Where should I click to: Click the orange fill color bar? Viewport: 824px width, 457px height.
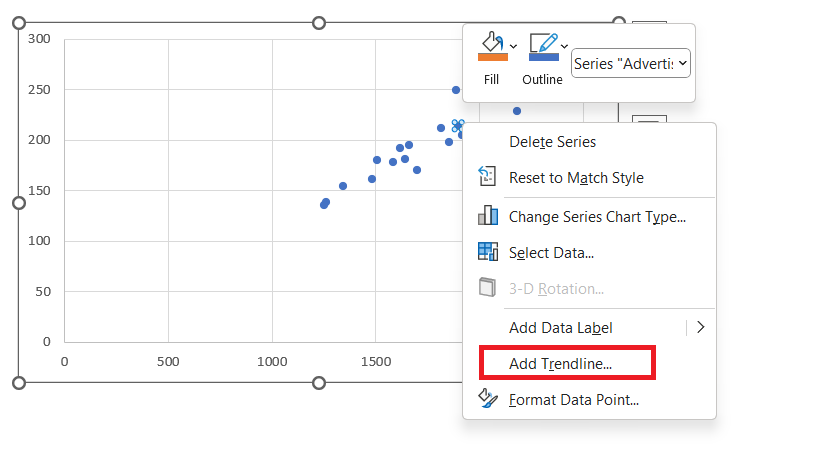tap(492, 57)
